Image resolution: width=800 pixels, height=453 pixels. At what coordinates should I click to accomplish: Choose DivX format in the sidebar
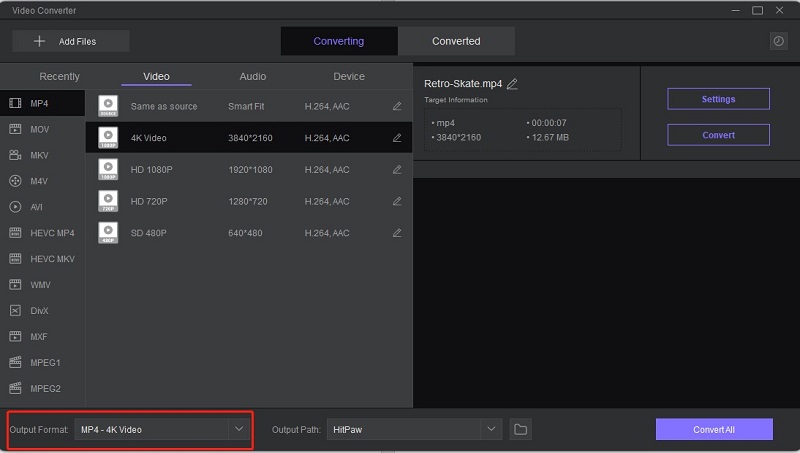[42, 311]
